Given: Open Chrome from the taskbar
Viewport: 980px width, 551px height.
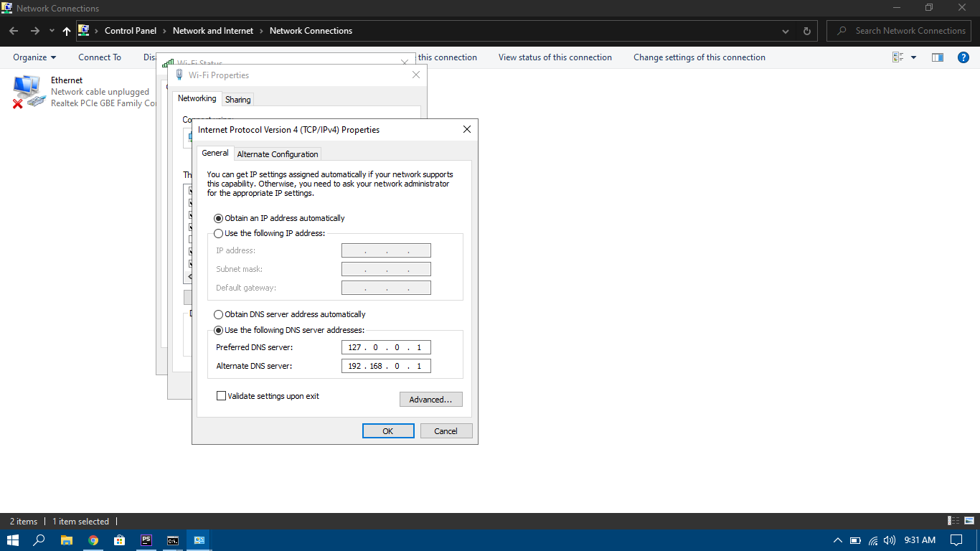Looking at the screenshot, I should 93,540.
